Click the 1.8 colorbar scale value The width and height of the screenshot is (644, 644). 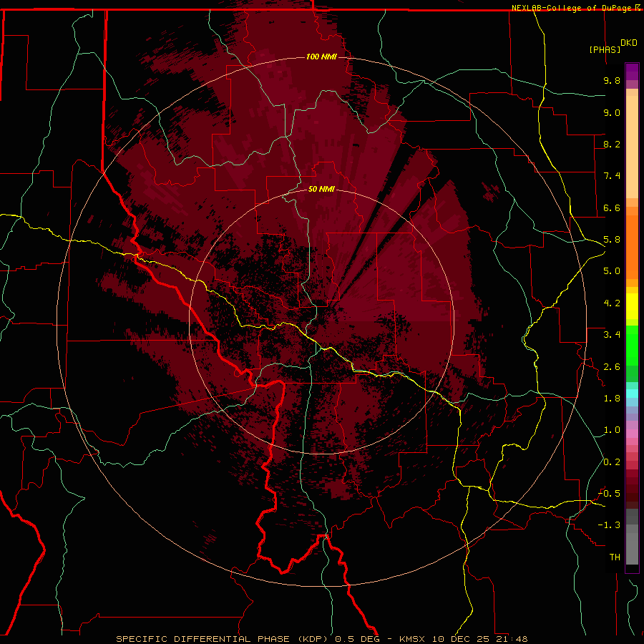[x=612, y=399]
